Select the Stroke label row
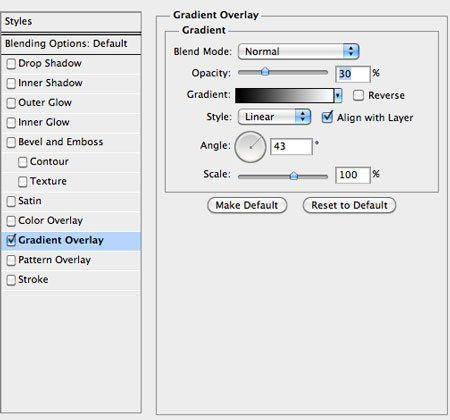The image size is (450, 420). [71, 280]
